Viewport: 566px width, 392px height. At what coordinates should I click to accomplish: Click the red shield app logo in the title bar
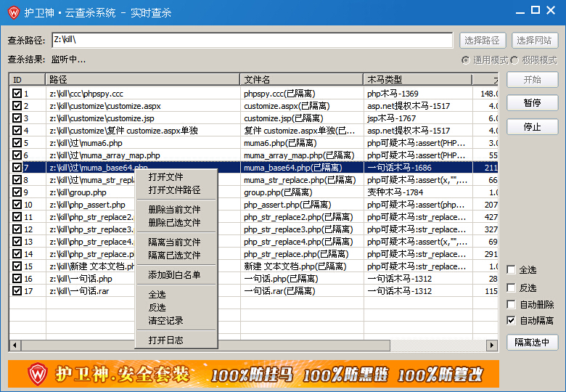pyautogui.click(x=14, y=12)
